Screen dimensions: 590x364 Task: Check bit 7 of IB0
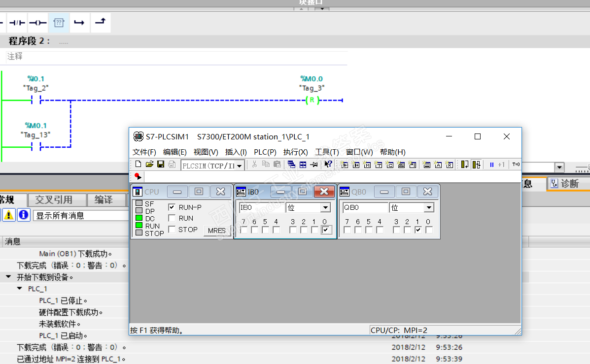coord(244,230)
